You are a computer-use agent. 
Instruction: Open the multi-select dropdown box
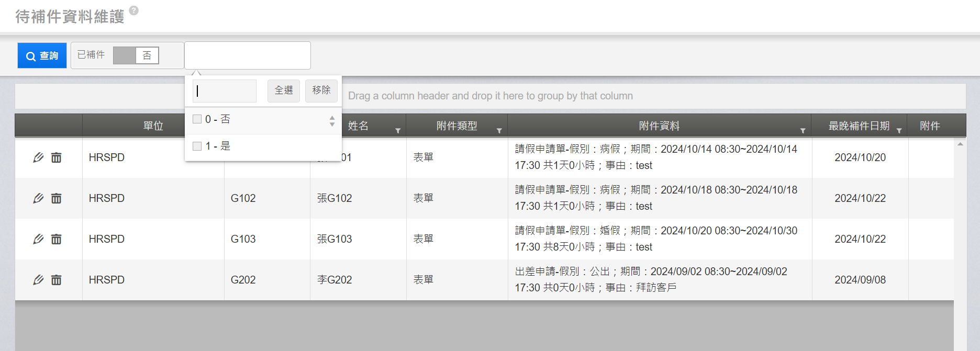(247, 55)
